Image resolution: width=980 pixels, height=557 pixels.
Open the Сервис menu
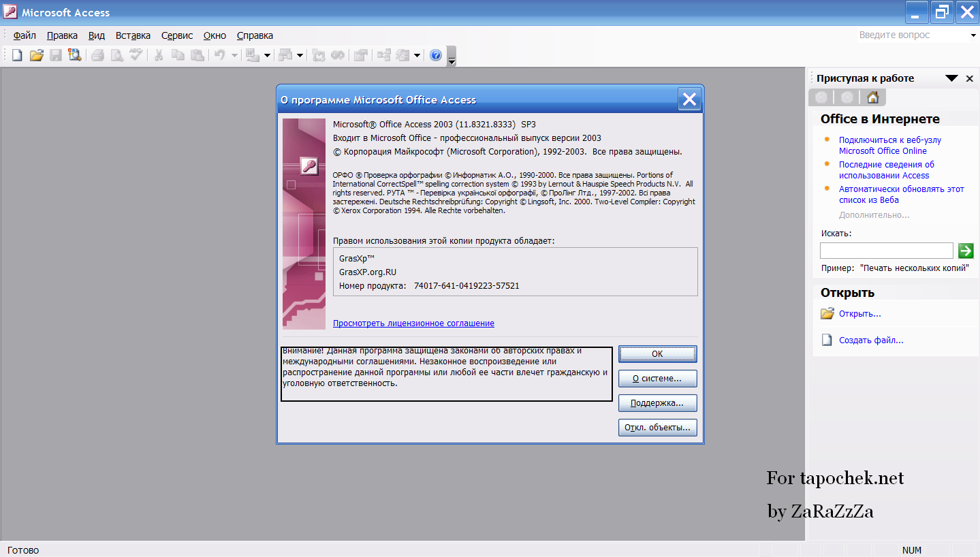177,35
